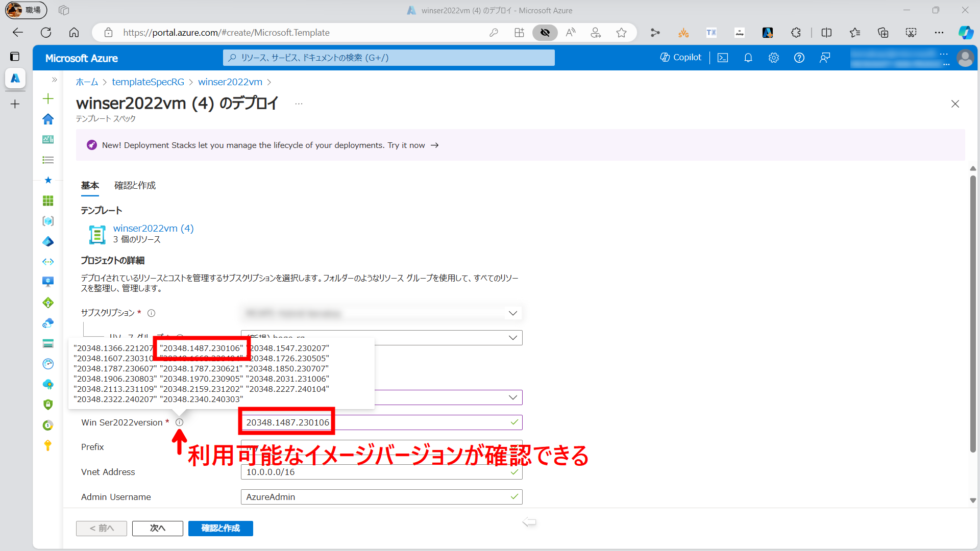The image size is (980, 551).
Task: Focus the Azure resource search box
Action: (388, 58)
